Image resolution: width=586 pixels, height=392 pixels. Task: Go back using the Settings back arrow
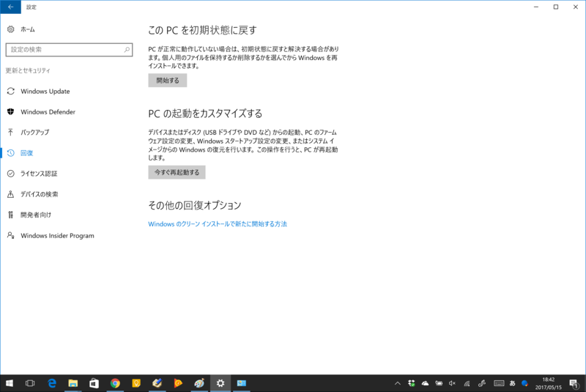10,7
